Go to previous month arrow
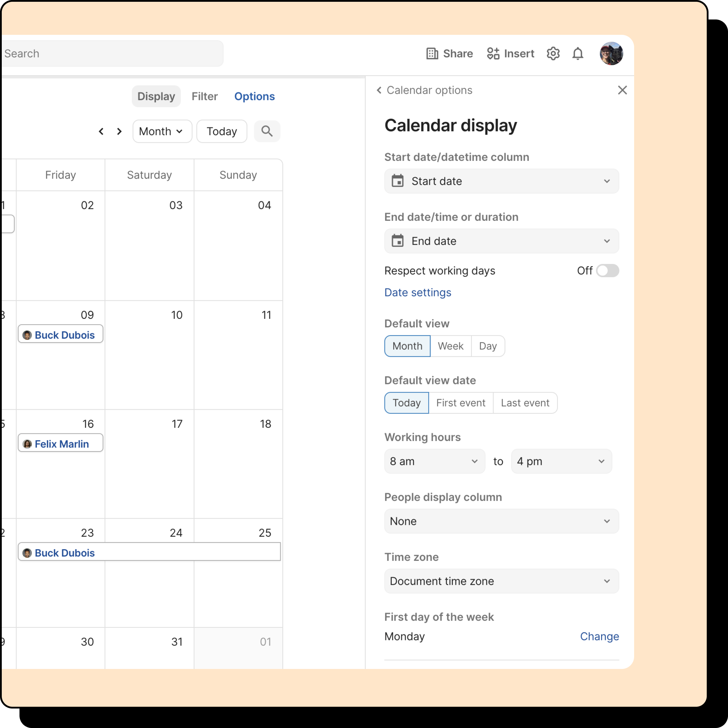The width and height of the screenshot is (728, 728). coord(101,131)
